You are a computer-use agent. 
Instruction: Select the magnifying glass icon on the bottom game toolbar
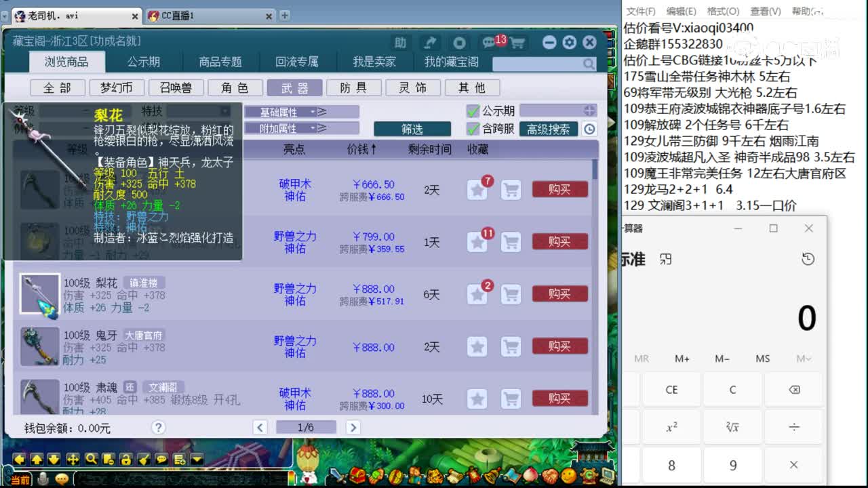coord(91,459)
